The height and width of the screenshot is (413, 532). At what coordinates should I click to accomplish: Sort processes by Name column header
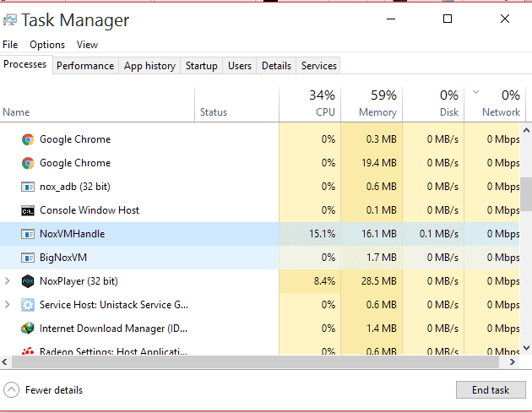pos(97,105)
